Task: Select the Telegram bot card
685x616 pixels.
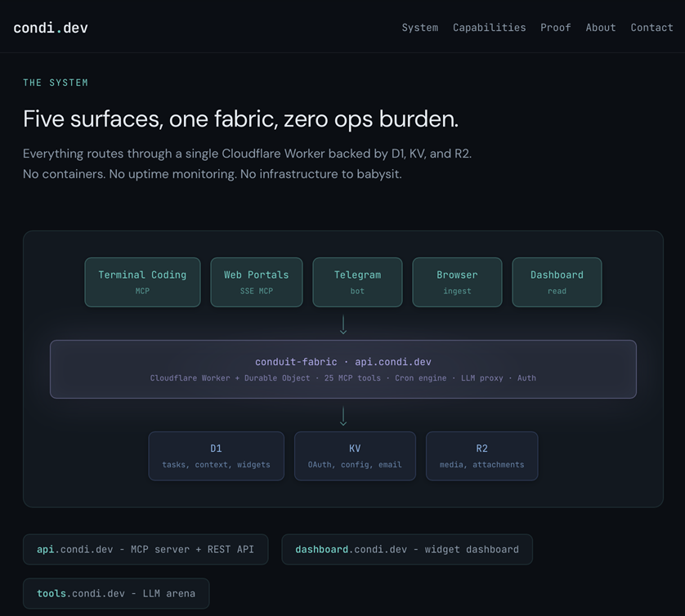Action: [357, 282]
